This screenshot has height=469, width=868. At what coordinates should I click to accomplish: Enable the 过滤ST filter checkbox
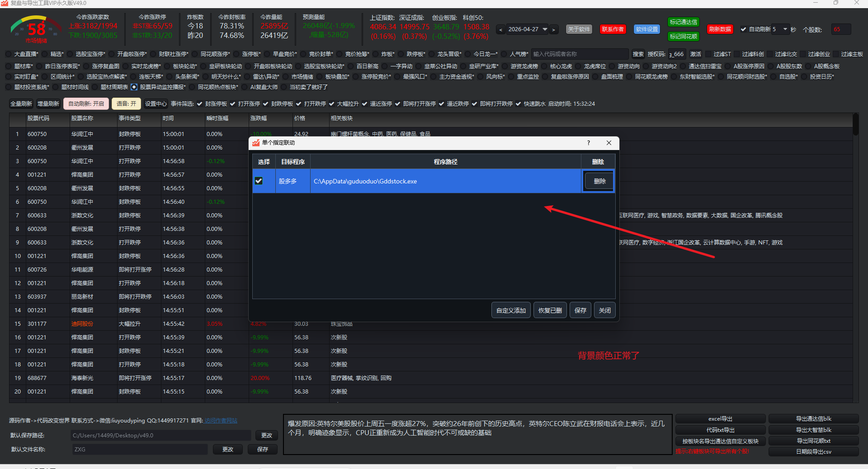click(x=708, y=54)
